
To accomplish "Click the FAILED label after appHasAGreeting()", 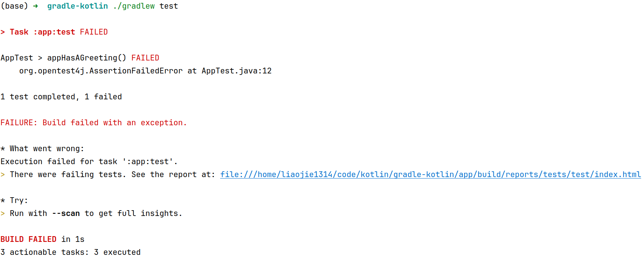I will pos(145,58).
